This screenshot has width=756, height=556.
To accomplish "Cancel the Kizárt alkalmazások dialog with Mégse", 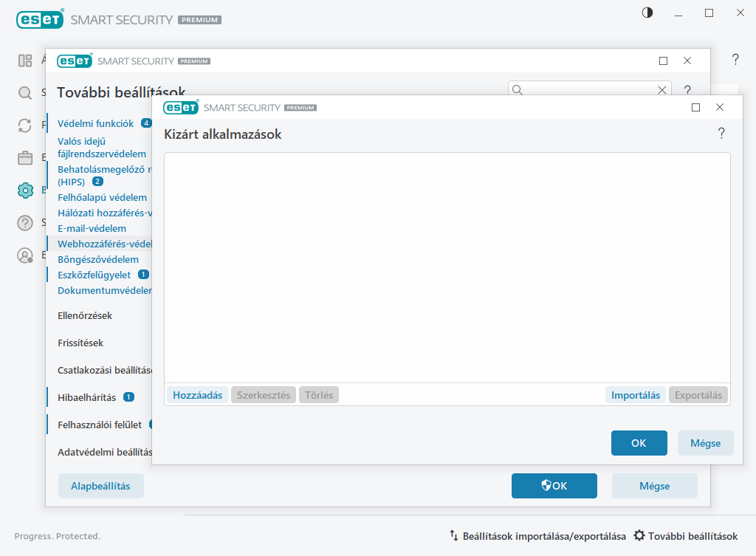I will click(705, 443).
